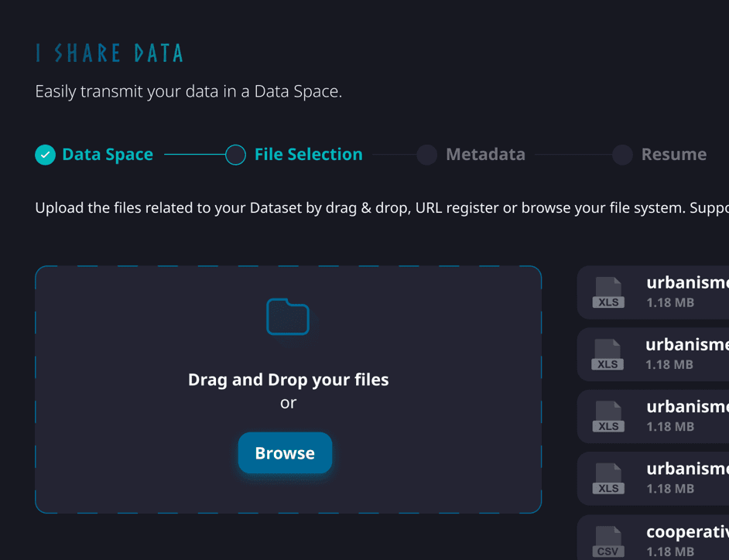Click the first urbanisme XLS file icon
Screen dimensions: 729x560
[608, 292]
